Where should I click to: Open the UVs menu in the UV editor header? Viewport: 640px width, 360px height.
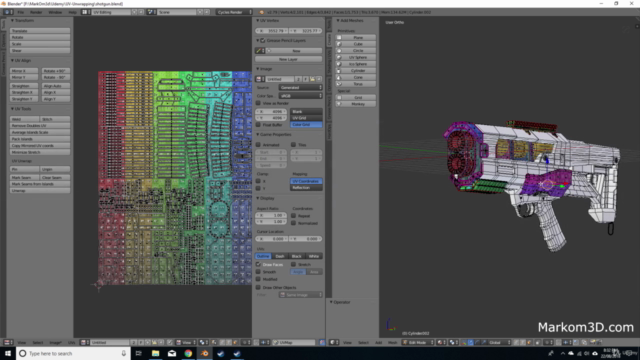click(71, 342)
